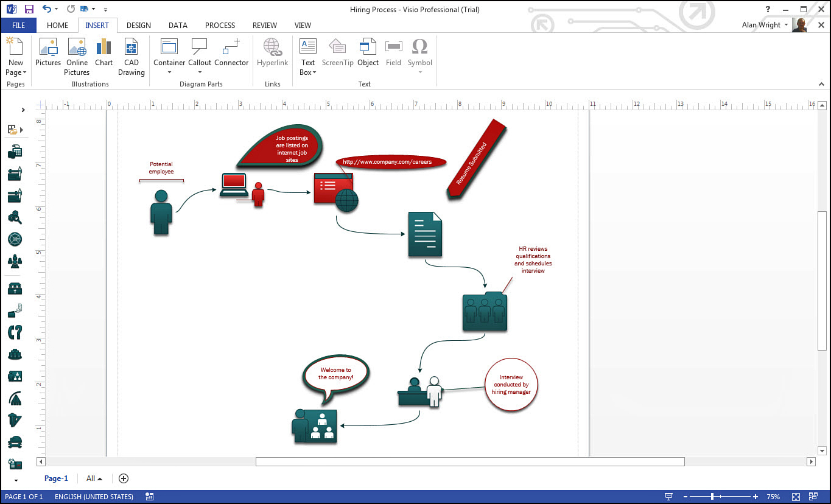Open the Alan Wright account dropdown
This screenshot has height=504, width=831.
coord(787,25)
